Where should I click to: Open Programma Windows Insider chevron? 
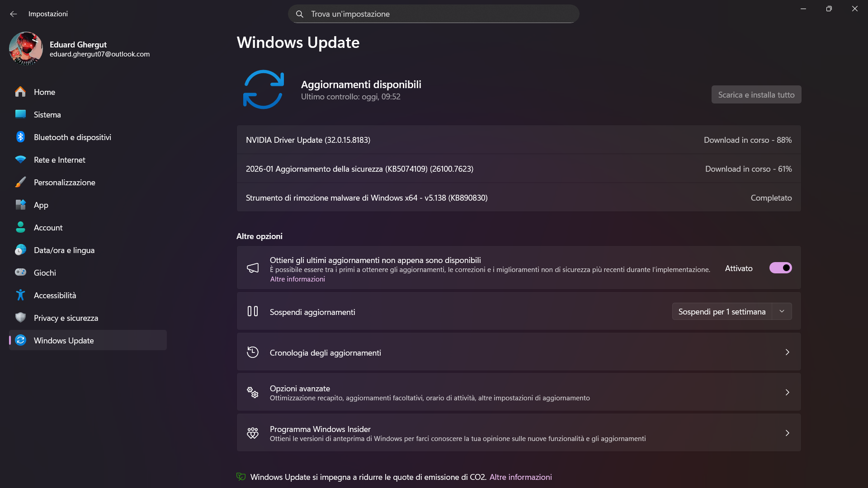click(x=787, y=433)
